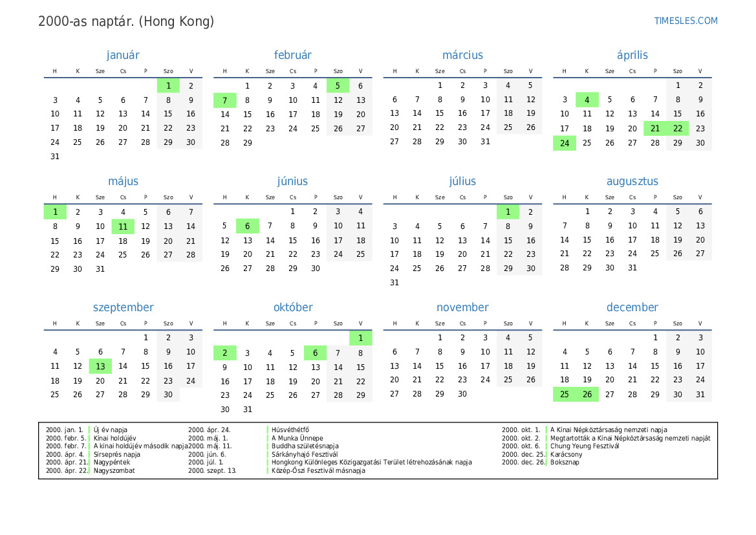Select the június month heading
756x535 pixels.
293,181
